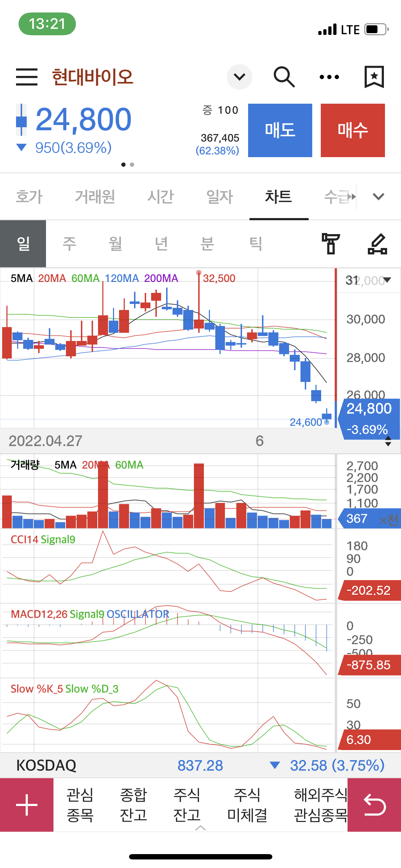
Task: Tap the MACD12,26 Signal9 OSCILLATOR label
Action: click(90, 614)
